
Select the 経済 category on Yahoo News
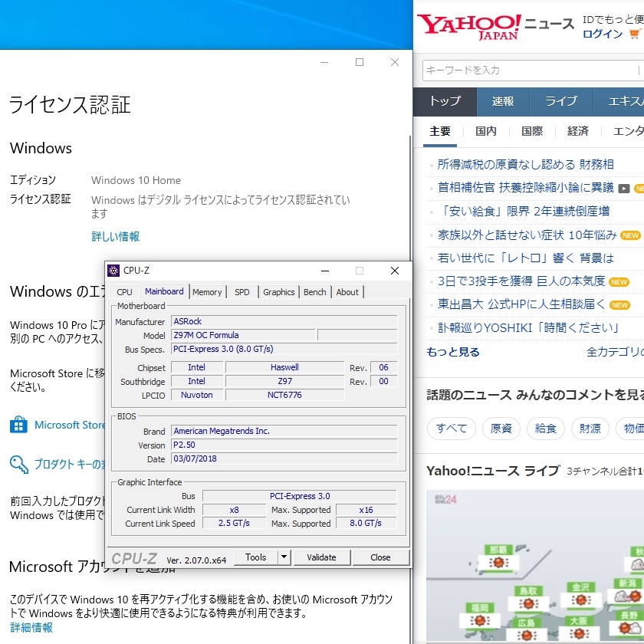578,131
